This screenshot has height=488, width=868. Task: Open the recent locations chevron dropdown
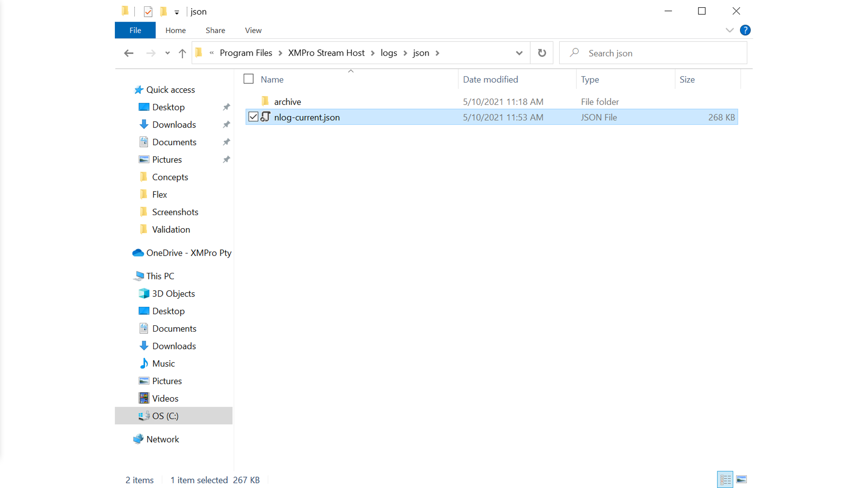click(167, 52)
